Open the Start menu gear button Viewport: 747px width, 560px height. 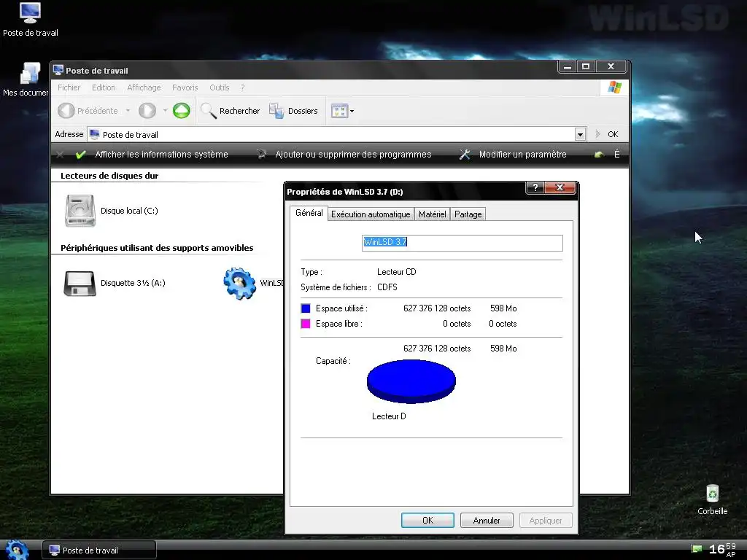pos(17,550)
